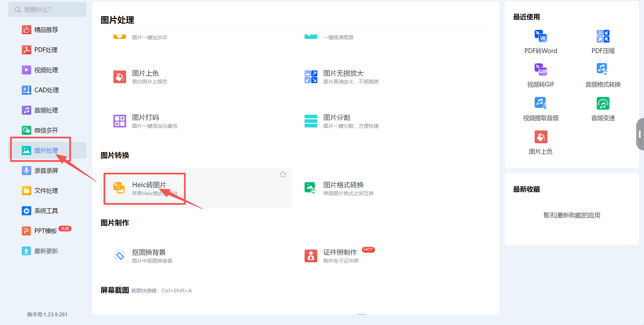
Task: Favorite Heic转图片 with the star icon
Action: [283, 174]
